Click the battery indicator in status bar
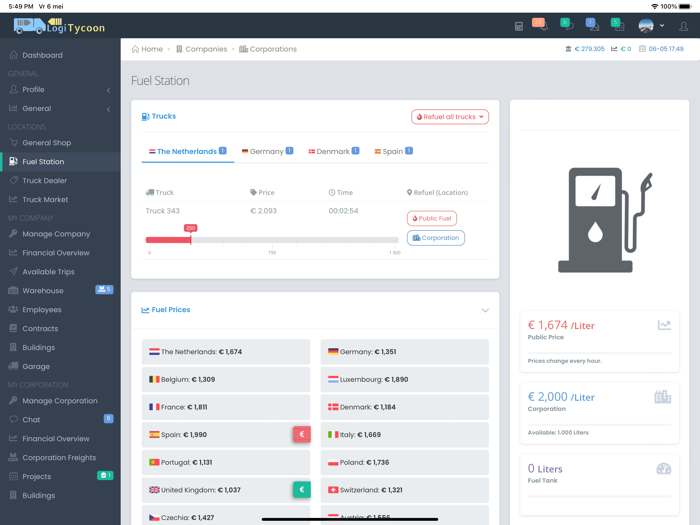This screenshot has height=525, width=700. [685, 6]
